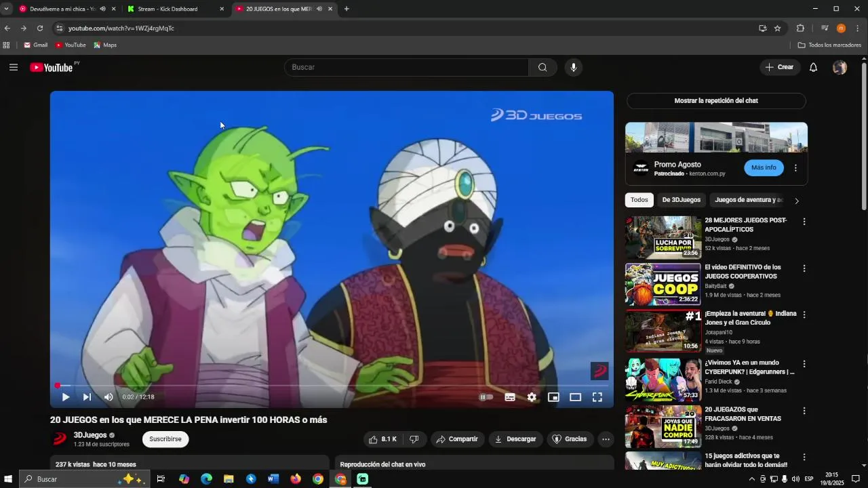Toggle the autoplay switch in player

[x=486, y=397]
